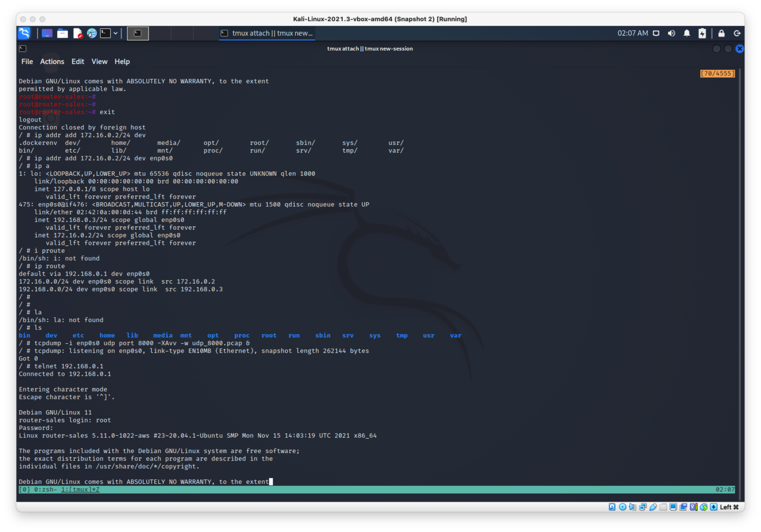Open the power manager battery icon
Viewport: 761px width, 532px height.
(702, 33)
